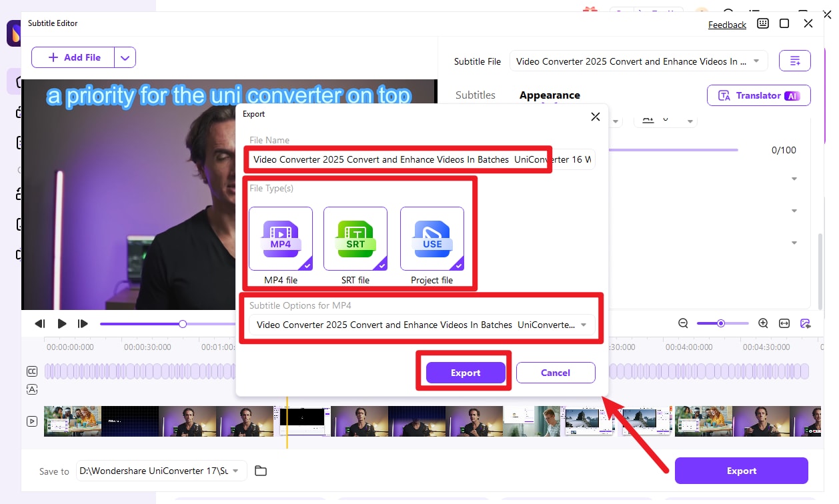The width and height of the screenshot is (839, 504).
Task: Check the SRT file export option
Action: point(355,239)
